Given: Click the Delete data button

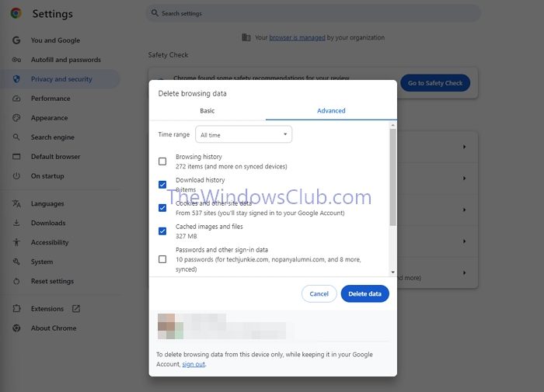Looking at the screenshot, I should (364, 293).
